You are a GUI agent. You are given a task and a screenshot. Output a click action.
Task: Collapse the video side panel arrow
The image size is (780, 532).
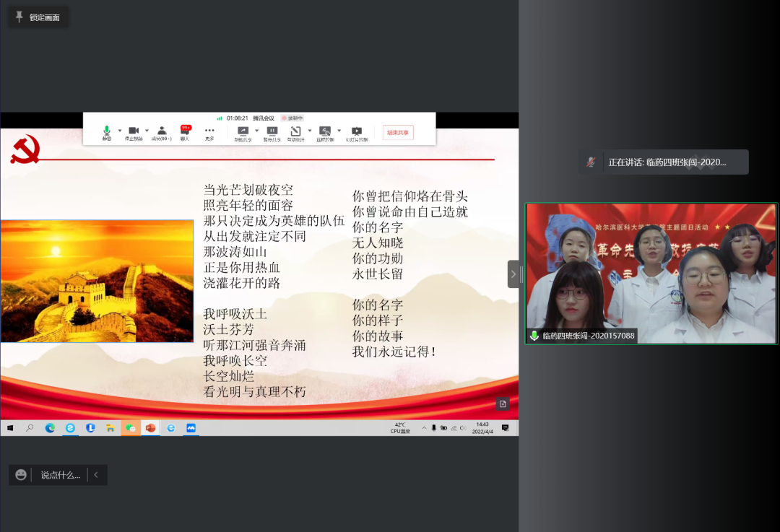click(x=513, y=274)
